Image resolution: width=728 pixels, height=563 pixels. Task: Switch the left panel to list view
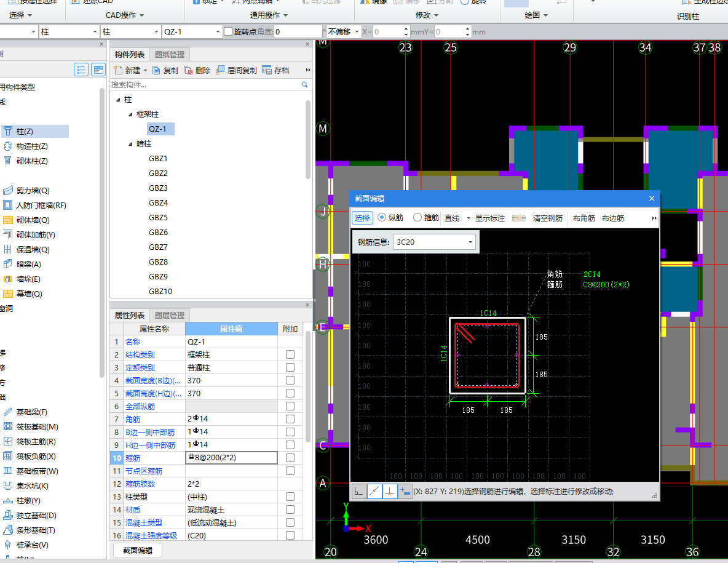point(81,70)
